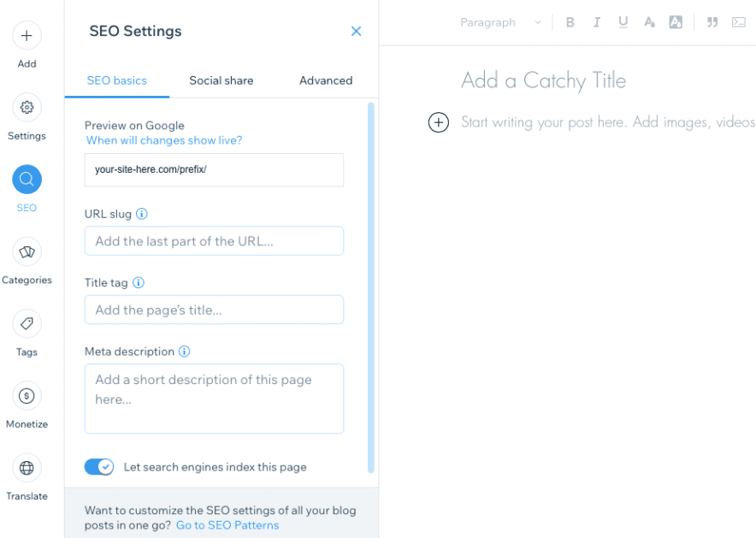
Task: Click the URL slug input field
Action: pos(213,240)
